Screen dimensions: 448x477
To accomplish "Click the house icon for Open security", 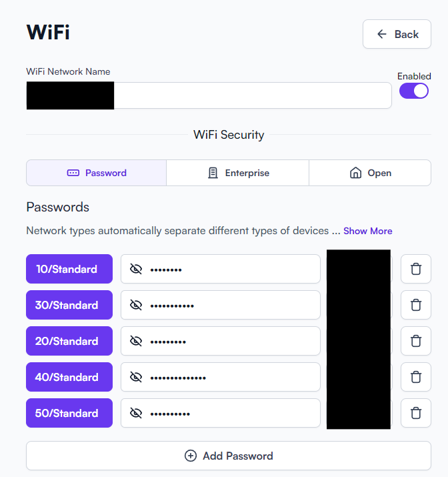I will [355, 173].
